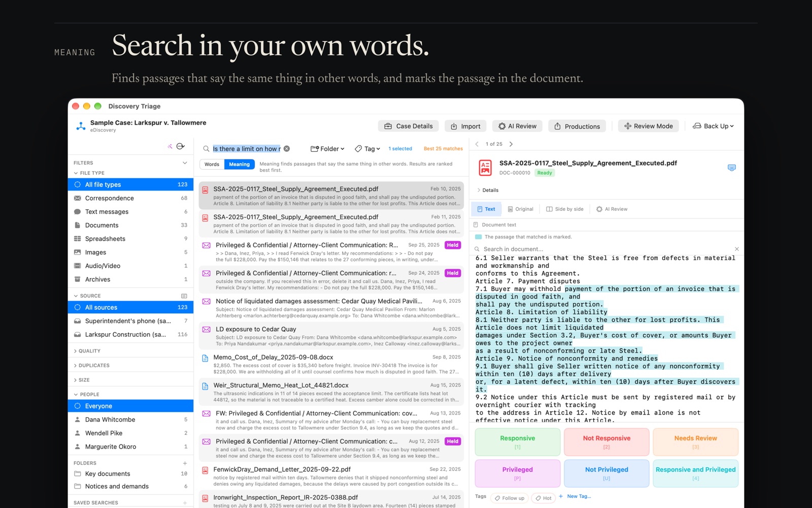
Task: Click the Audio/Video film icon
Action: click(x=78, y=266)
